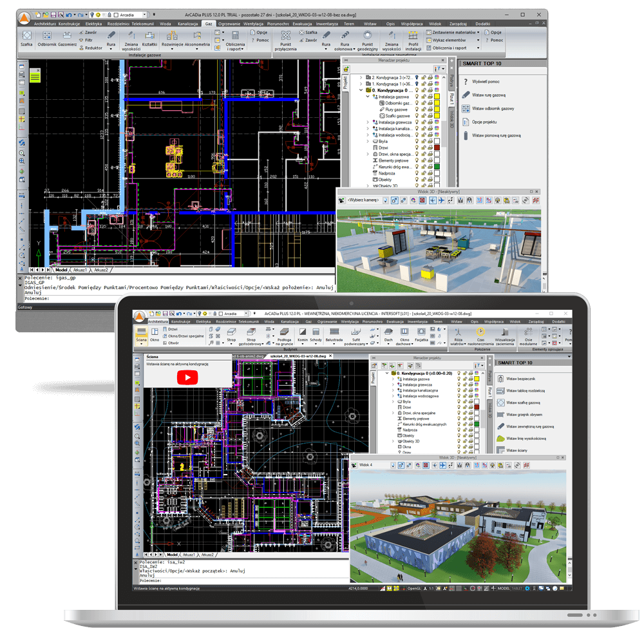
Task: Open the Widok 4 camera dropdown
Action: (x=377, y=464)
